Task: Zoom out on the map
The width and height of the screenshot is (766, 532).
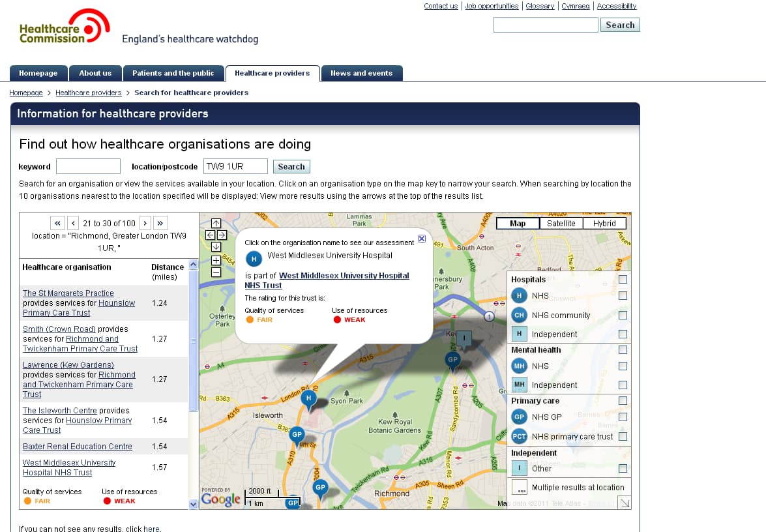Action: (x=216, y=272)
